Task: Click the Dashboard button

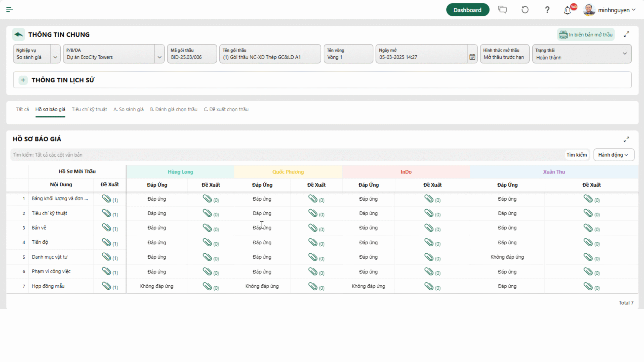Action: pos(467,10)
